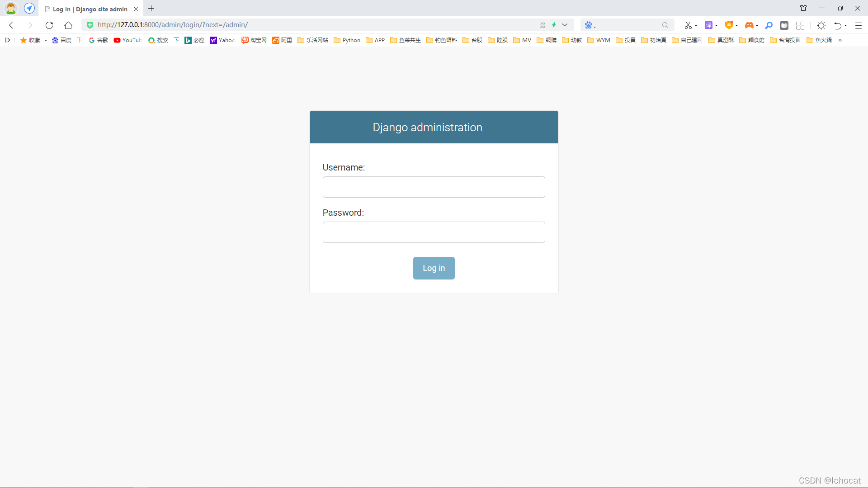Image resolution: width=868 pixels, height=488 pixels.
Task: Click the green site security shield icon
Action: click(x=90, y=25)
